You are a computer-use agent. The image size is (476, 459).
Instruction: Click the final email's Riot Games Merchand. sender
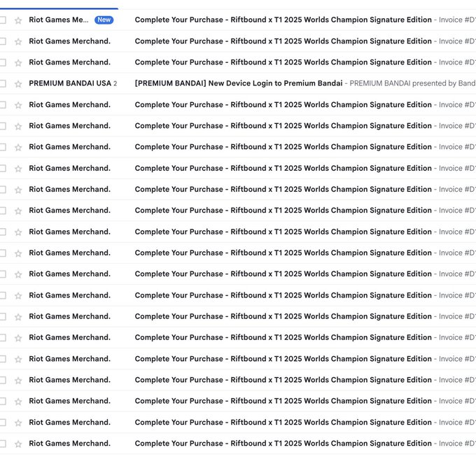(x=69, y=443)
